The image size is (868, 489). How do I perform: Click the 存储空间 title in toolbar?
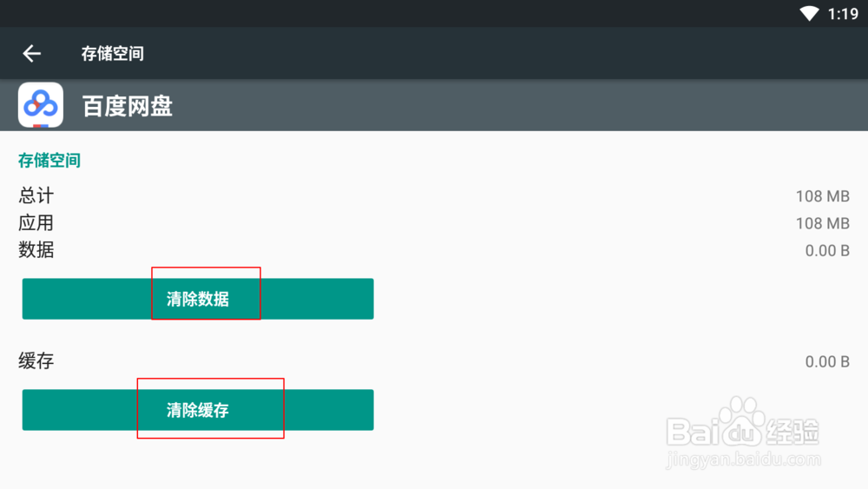[x=112, y=54]
